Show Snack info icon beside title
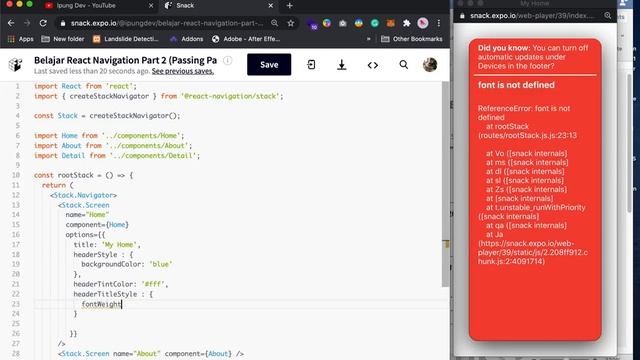The image size is (640, 360). [228, 60]
